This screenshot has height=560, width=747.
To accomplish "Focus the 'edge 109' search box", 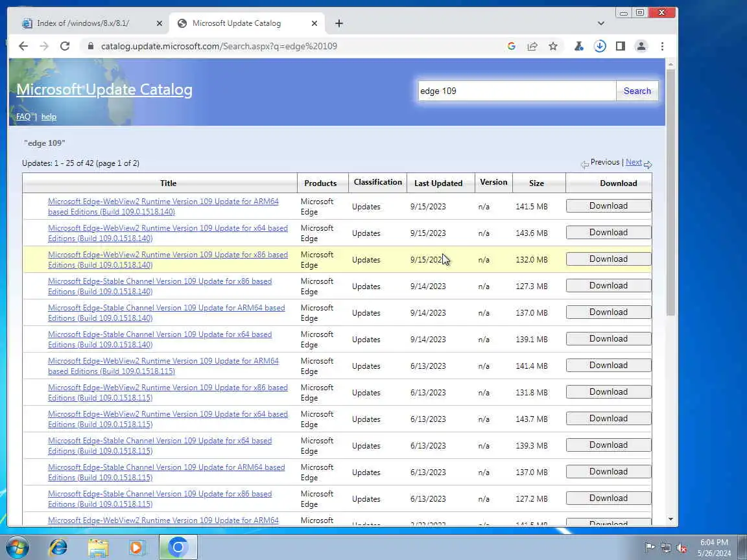I will [517, 91].
